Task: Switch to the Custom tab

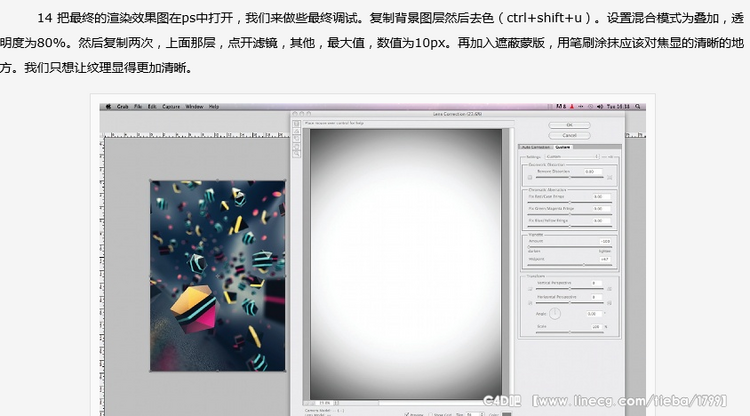Action: click(562, 147)
